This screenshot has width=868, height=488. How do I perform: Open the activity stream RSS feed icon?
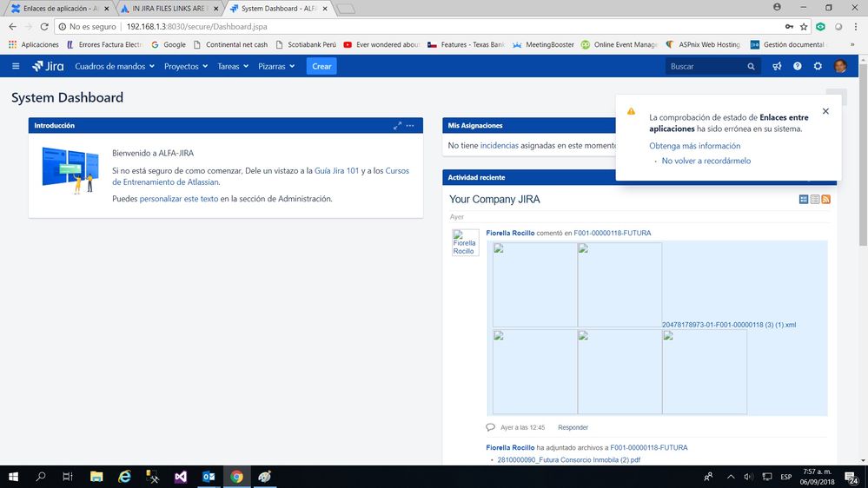coord(826,199)
